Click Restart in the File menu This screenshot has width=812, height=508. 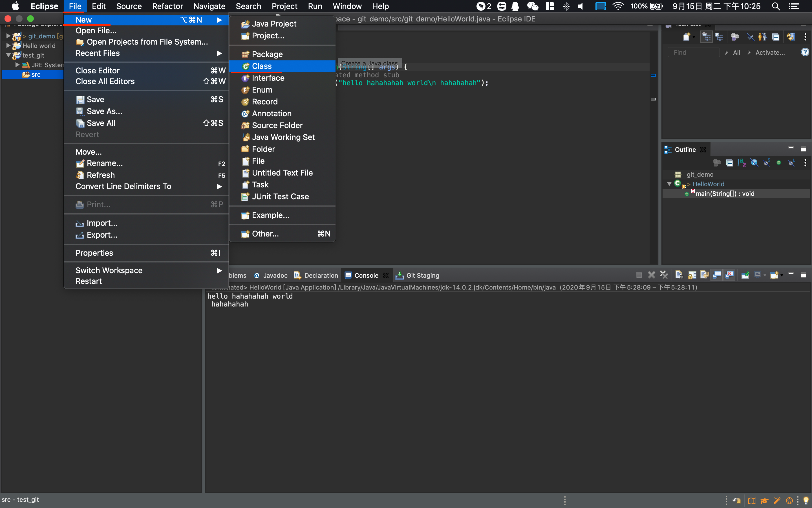click(x=146, y=281)
